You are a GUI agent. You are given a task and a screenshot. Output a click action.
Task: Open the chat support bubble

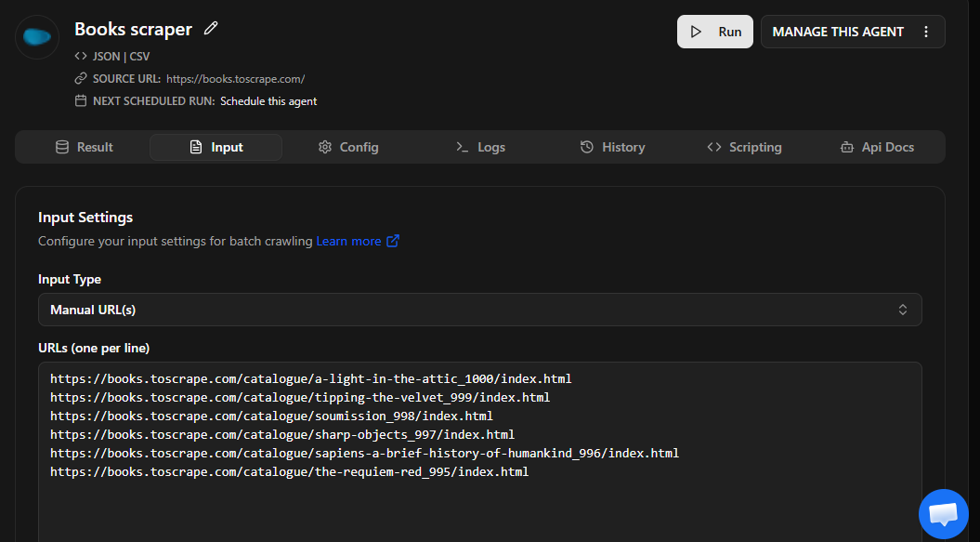click(x=943, y=514)
